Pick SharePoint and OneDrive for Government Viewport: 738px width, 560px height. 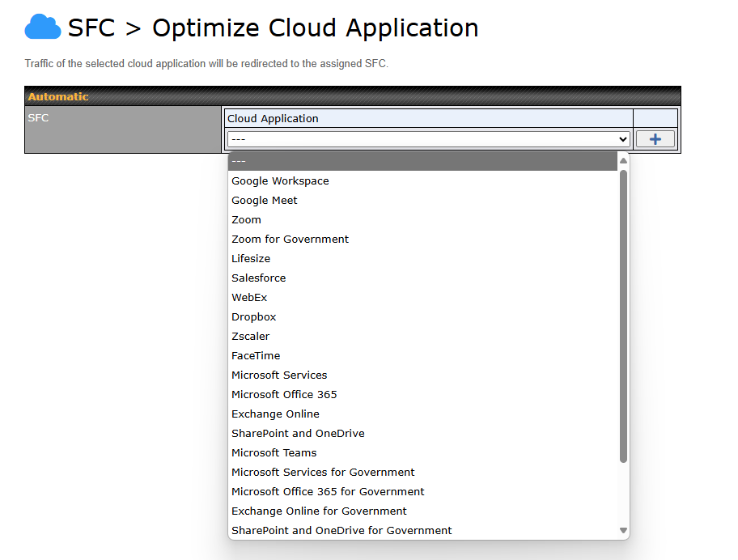coord(422,530)
